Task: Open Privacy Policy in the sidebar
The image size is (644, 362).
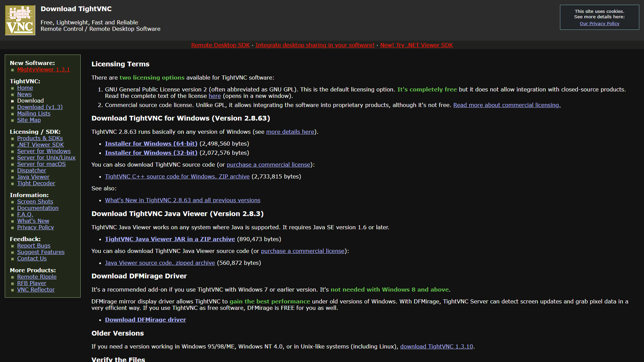Action: (36, 227)
